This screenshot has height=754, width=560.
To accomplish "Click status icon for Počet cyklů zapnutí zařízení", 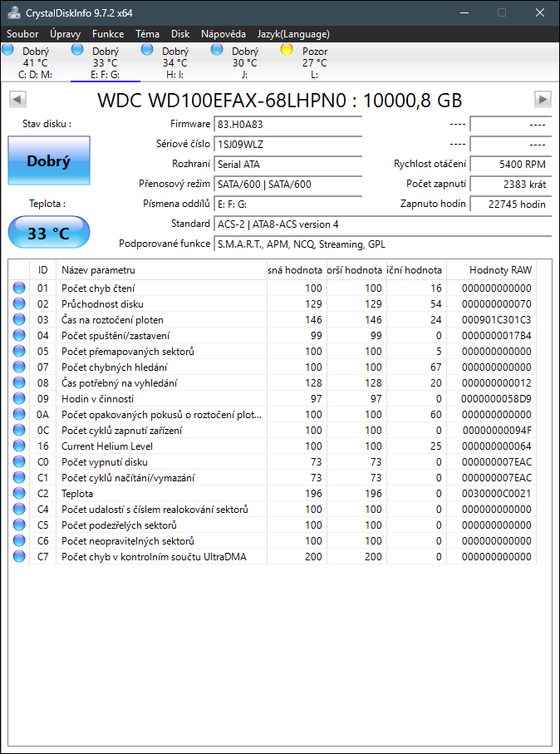I will pyautogui.click(x=19, y=431).
